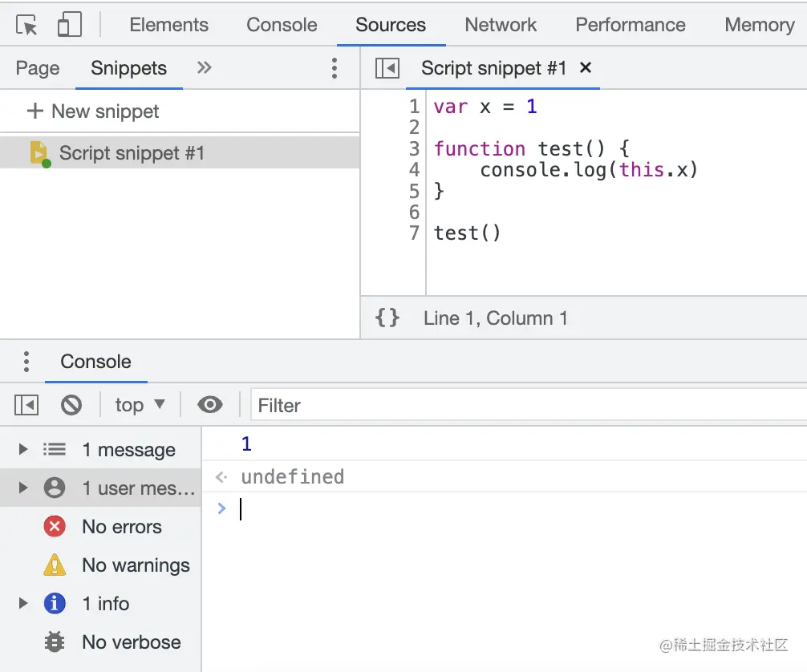Place cursor on 'function test() {' line
This screenshot has height=672, width=807.
pyautogui.click(x=532, y=148)
